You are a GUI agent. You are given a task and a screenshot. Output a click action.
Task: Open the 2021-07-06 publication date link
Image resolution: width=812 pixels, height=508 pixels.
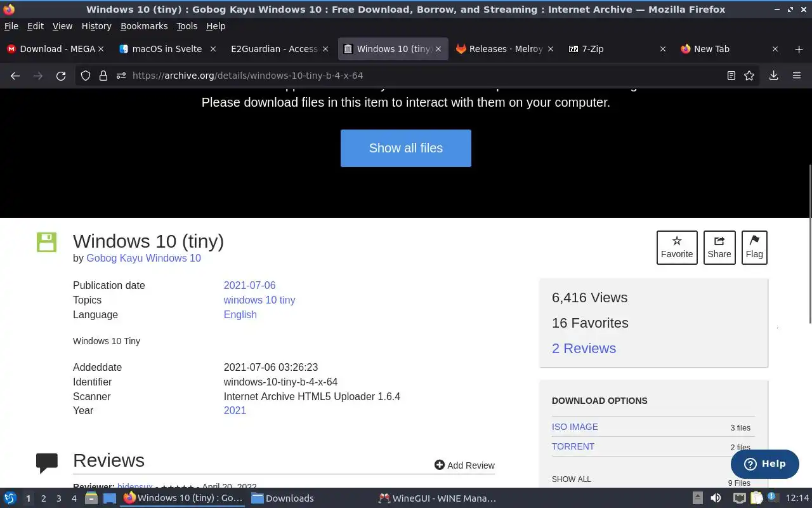click(249, 285)
